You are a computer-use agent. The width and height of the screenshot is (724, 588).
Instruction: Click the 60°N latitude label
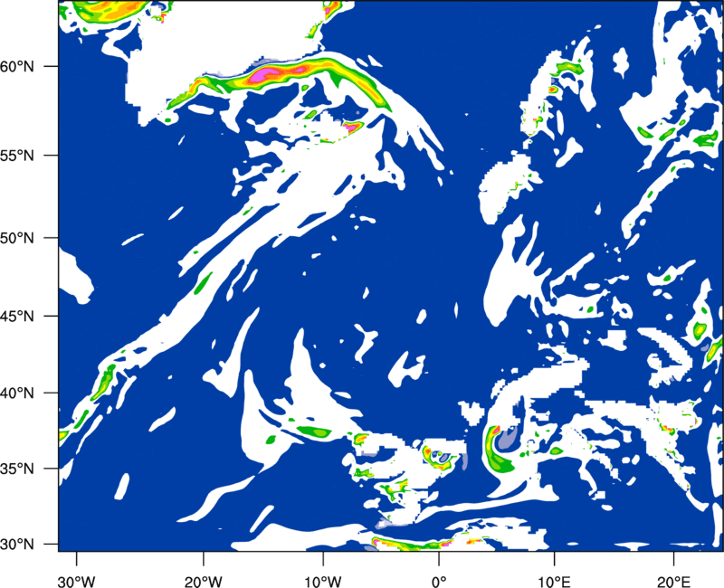coord(17,66)
